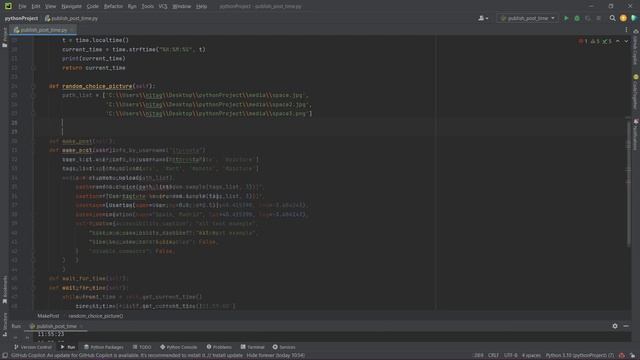Open editor tabs three-dots menu
The width and height of the screenshot is (640, 360).
click(x=627, y=30)
